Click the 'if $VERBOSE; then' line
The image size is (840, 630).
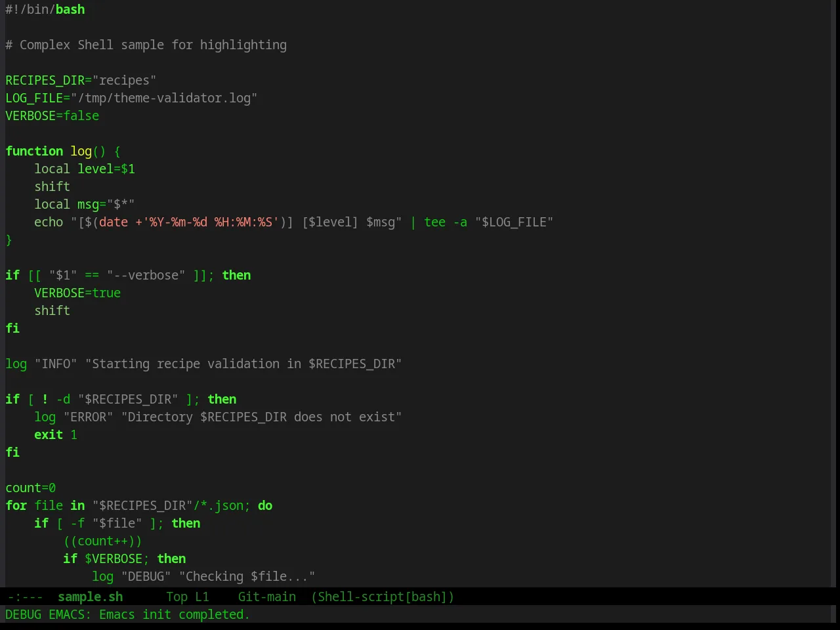click(125, 558)
